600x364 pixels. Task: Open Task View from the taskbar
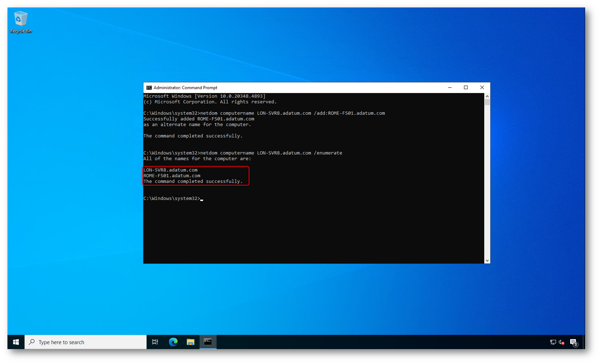(155, 342)
